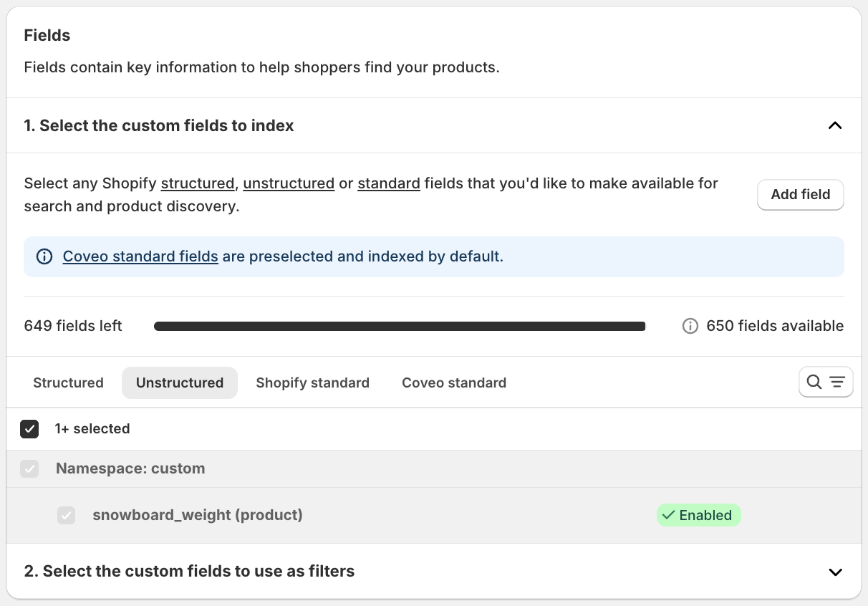Toggle the 1+ selected master checkbox

[x=29, y=429]
